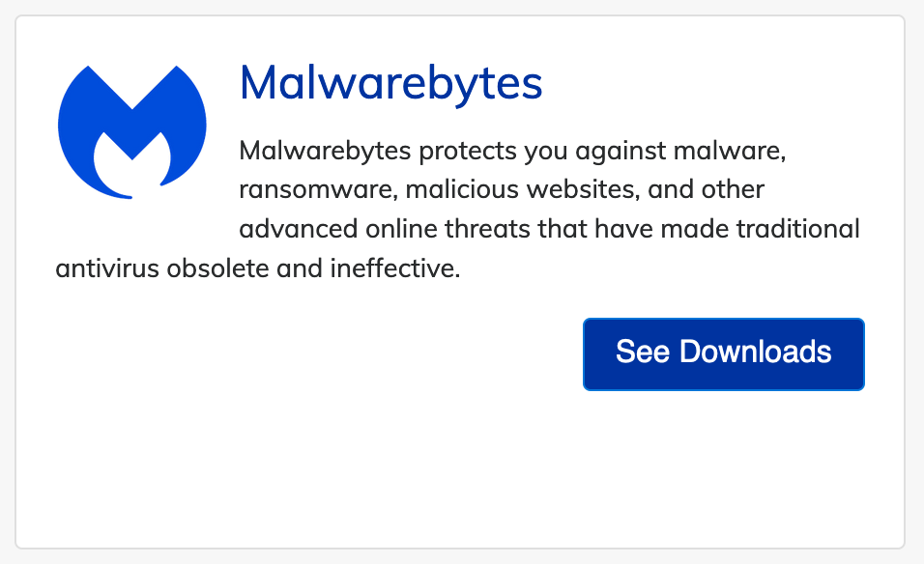
Task: Click the text "antivirus obsolete and ineffective"
Action: pyautogui.click(x=256, y=268)
